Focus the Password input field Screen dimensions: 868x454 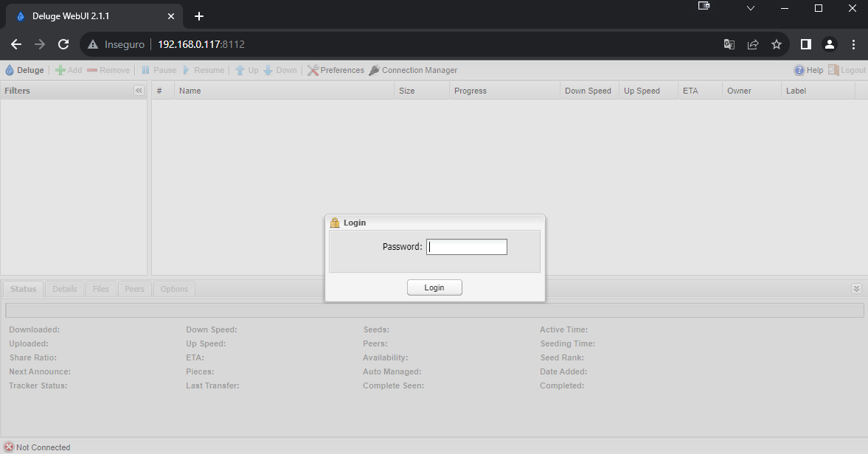coord(466,246)
